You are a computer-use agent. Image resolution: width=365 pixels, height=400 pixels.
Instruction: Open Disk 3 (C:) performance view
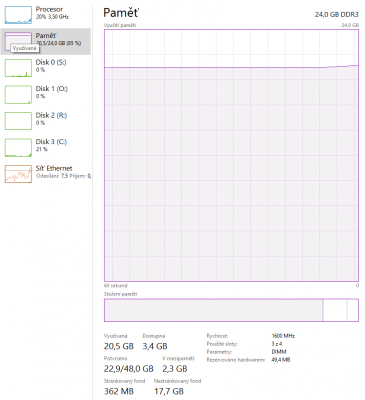click(x=46, y=147)
